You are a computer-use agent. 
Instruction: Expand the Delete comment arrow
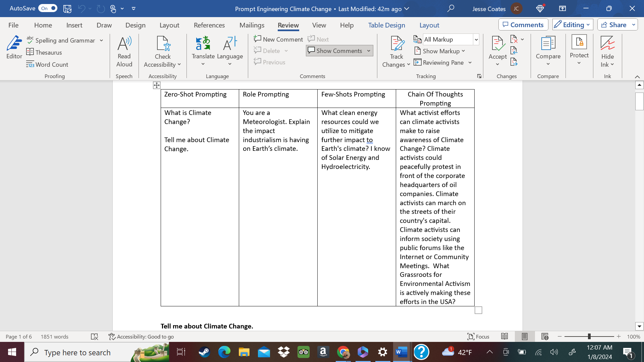coord(286,51)
